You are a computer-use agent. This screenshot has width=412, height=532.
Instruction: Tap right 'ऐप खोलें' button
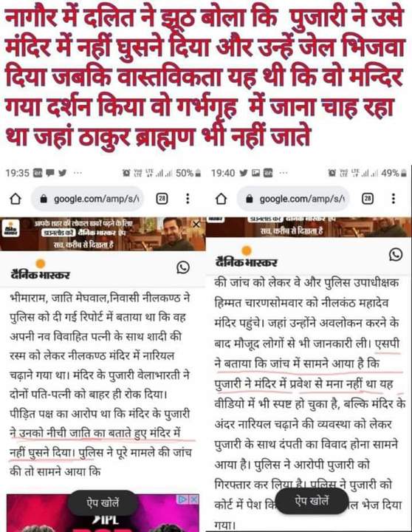pos(312,501)
